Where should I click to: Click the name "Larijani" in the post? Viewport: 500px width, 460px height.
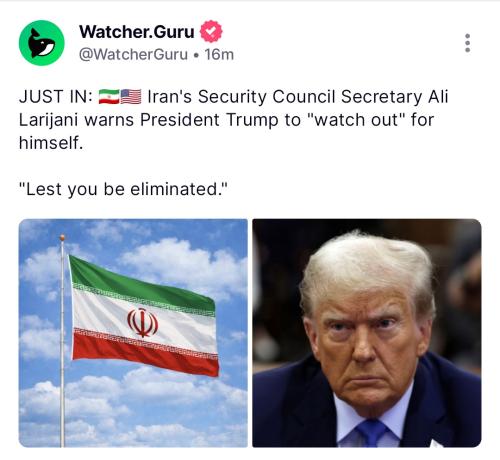[x=49, y=121]
